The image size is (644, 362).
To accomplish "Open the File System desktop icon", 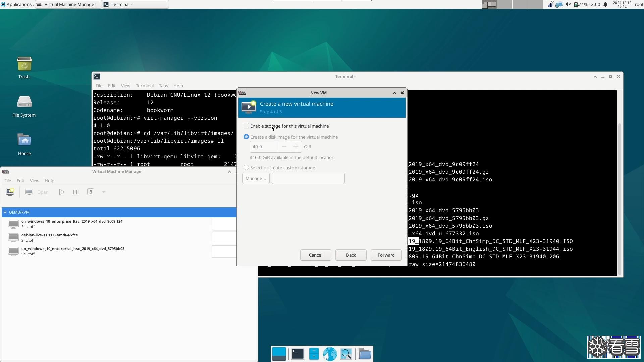I will [x=24, y=102].
